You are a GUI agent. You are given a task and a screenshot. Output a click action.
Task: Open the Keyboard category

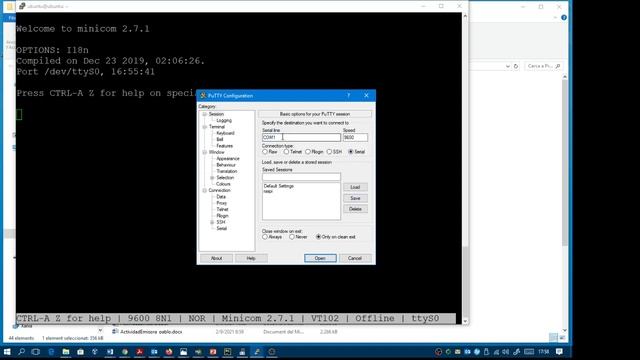tap(225, 133)
